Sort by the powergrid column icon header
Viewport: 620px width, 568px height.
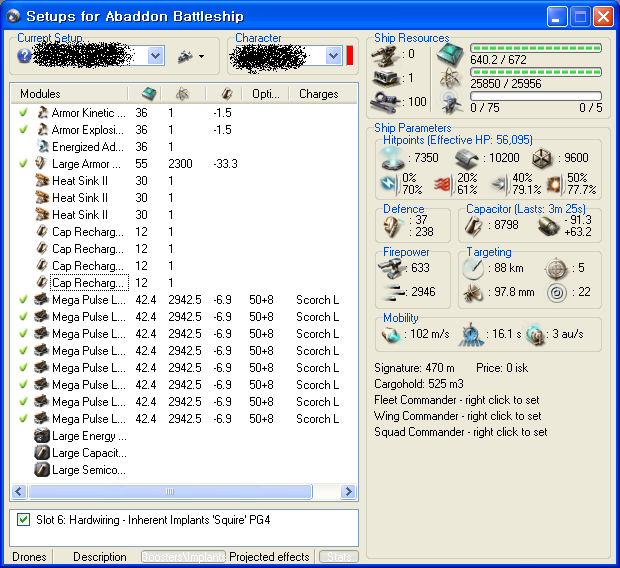(182, 94)
